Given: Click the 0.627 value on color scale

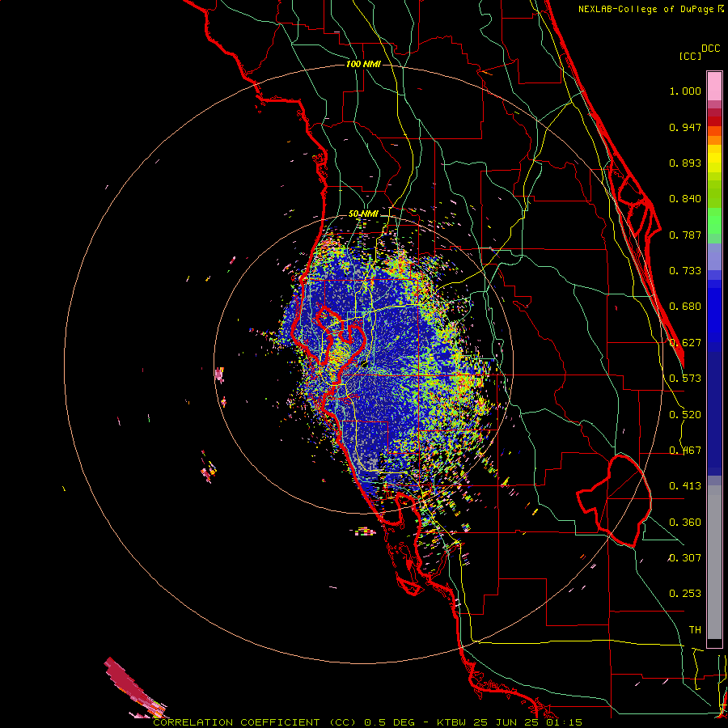Looking at the screenshot, I should pyautogui.click(x=685, y=343).
